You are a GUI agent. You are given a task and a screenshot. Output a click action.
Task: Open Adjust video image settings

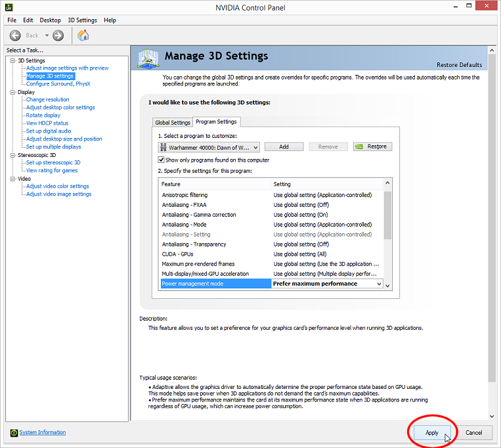tap(59, 194)
